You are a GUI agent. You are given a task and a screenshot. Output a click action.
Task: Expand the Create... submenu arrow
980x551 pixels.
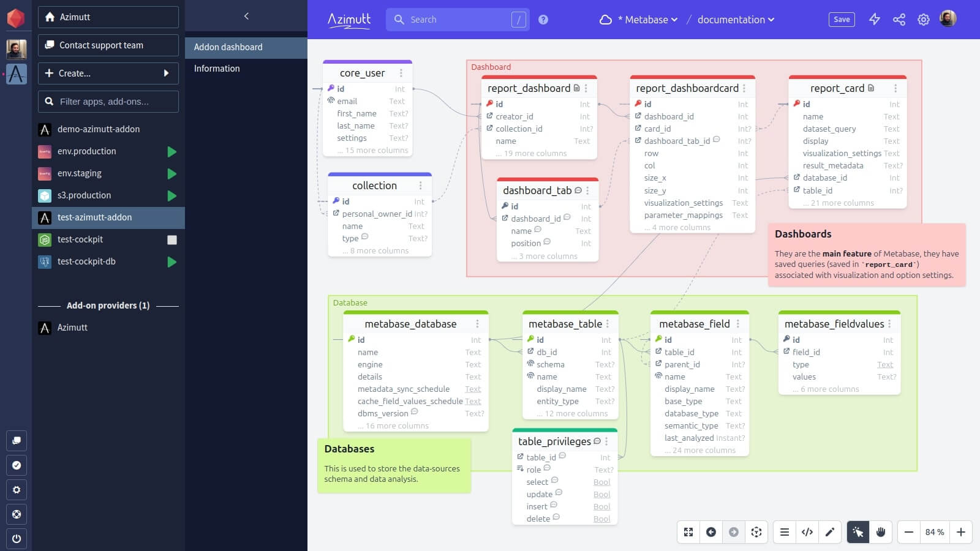[x=166, y=73]
